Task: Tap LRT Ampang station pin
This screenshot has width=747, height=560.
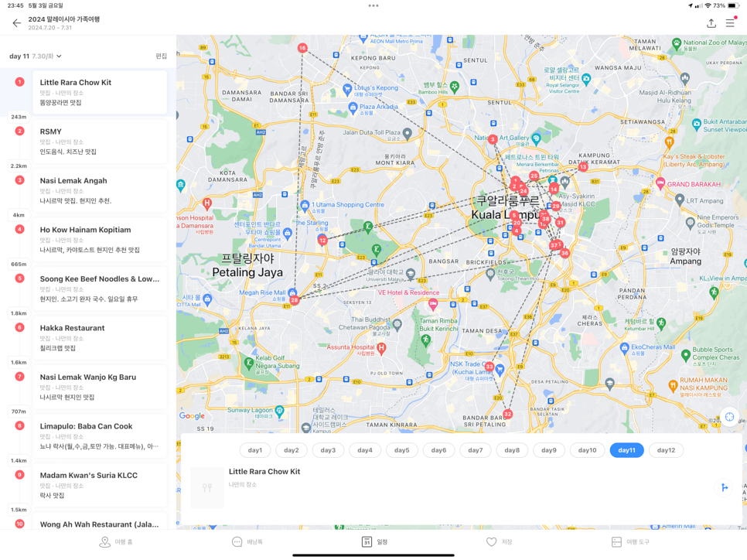Action: pos(680,200)
